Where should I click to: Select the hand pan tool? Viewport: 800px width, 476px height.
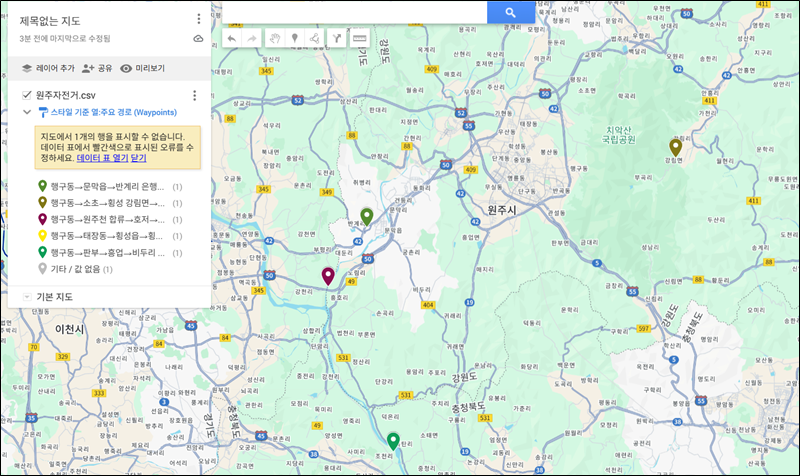tap(275, 38)
